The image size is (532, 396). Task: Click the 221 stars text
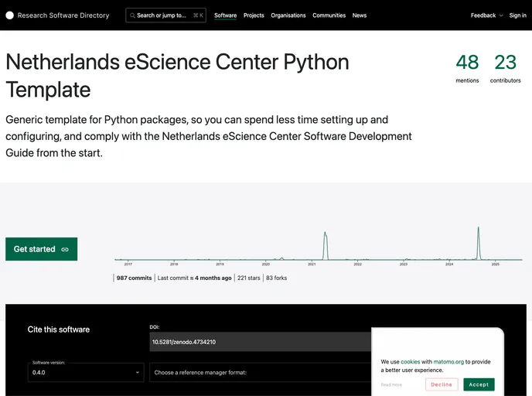249,278
